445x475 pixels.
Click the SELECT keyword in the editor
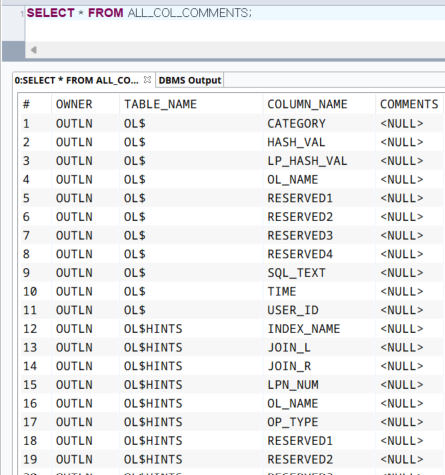tap(50, 13)
